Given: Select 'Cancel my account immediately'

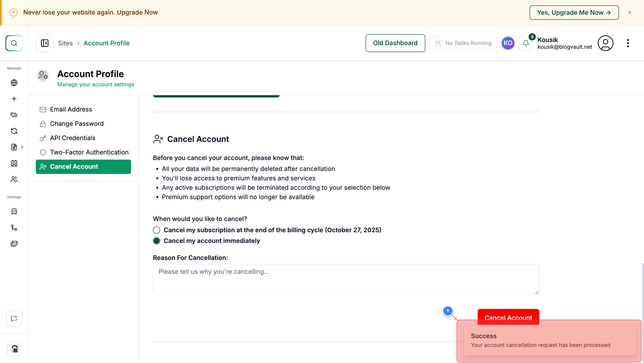Looking at the screenshot, I should [157, 241].
